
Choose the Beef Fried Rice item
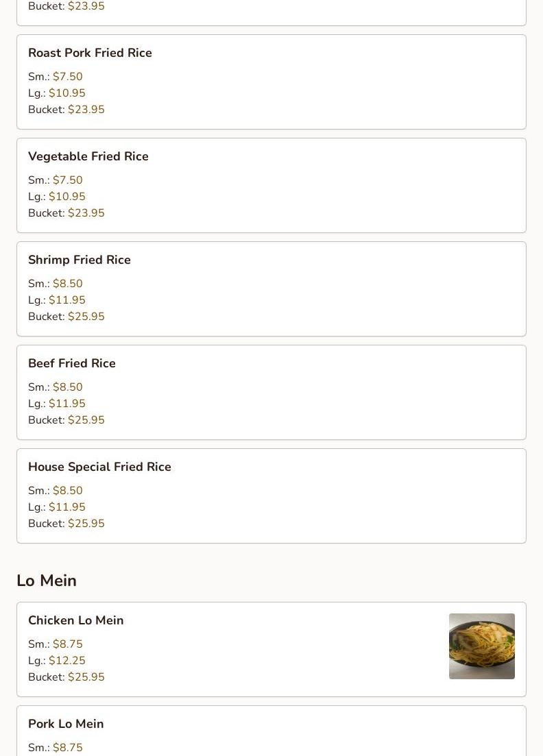pyautogui.click(x=271, y=393)
